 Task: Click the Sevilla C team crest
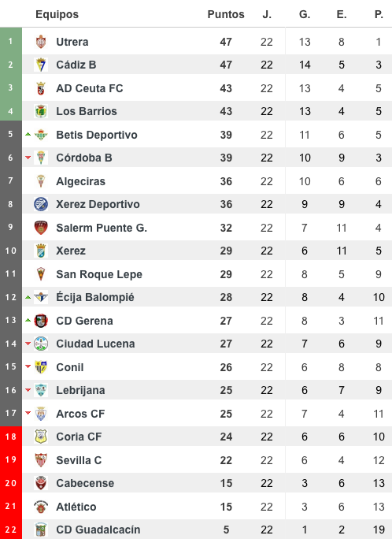41,460
